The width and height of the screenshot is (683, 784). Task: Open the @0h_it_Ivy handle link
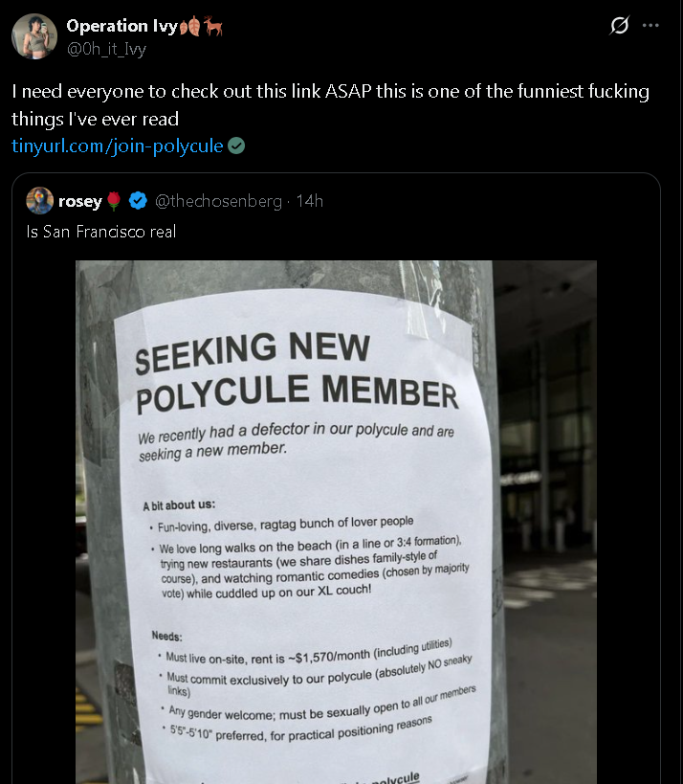(x=105, y=48)
